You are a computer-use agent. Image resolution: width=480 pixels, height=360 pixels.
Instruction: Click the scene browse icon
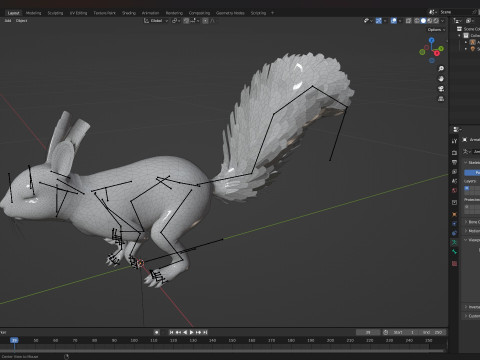click(x=433, y=12)
